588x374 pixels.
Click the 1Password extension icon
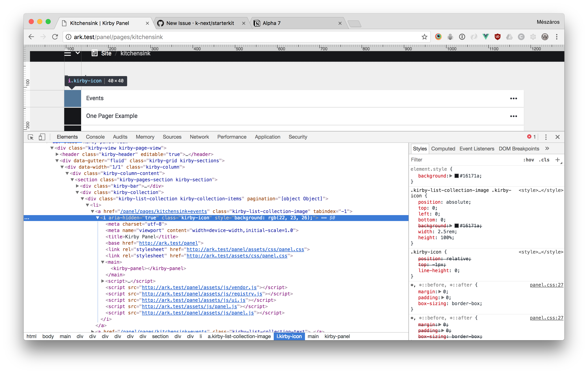click(462, 37)
